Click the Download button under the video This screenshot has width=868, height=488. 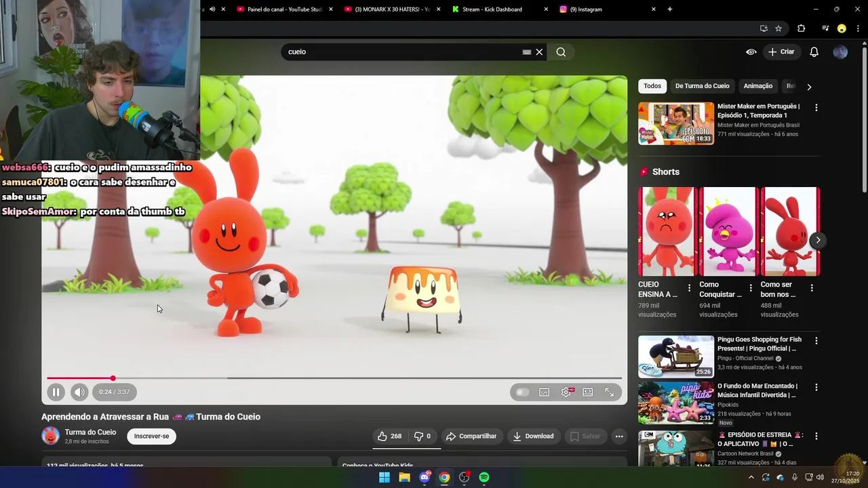(x=533, y=436)
